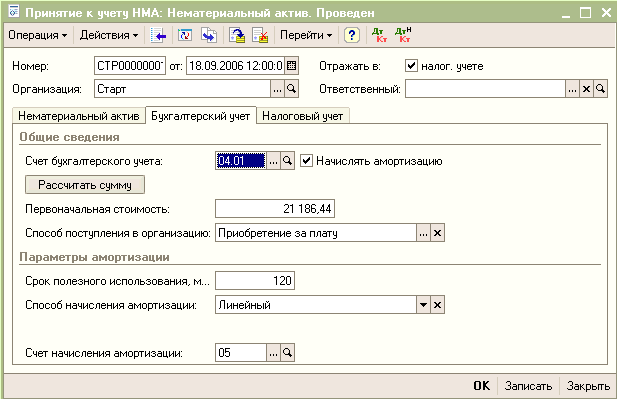Open the Действия dropdown menu
The height and width of the screenshot is (399, 617).
click(x=109, y=35)
